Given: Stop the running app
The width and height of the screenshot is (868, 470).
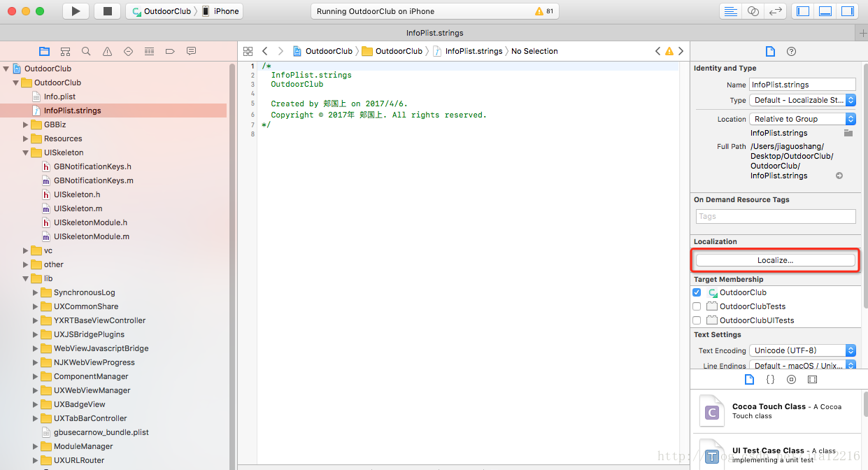Looking at the screenshot, I should click(108, 11).
